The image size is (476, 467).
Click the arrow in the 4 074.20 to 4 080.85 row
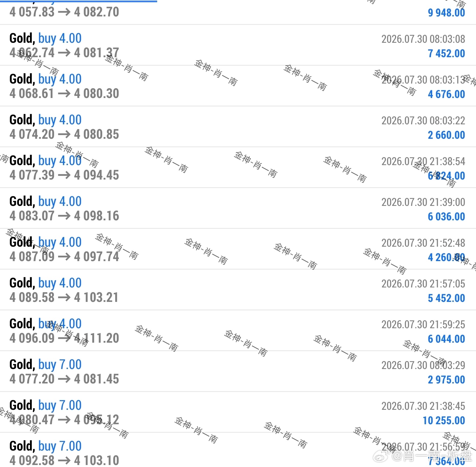pyautogui.click(x=64, y=135)
